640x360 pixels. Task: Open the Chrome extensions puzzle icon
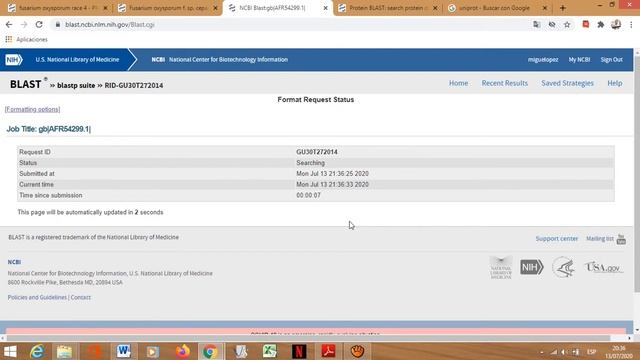601,24
